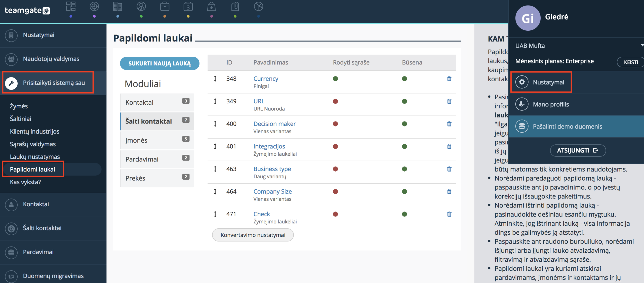The height and width of the screenshot is (283, 644).
Task: Expand Kontaktai section in left sidebar
Action: [53, 205]
